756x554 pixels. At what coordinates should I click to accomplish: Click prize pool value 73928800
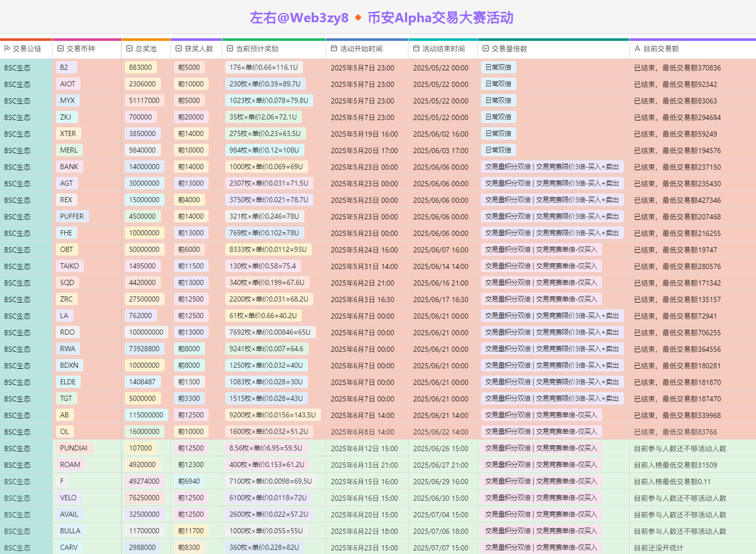tap(144, 349)
